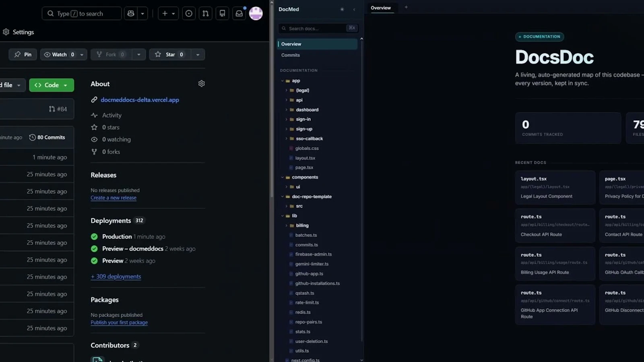Click 'Create a new release' link
This screenshot has width=644, height=362.
pyautogui.click(x=114, y=198)
